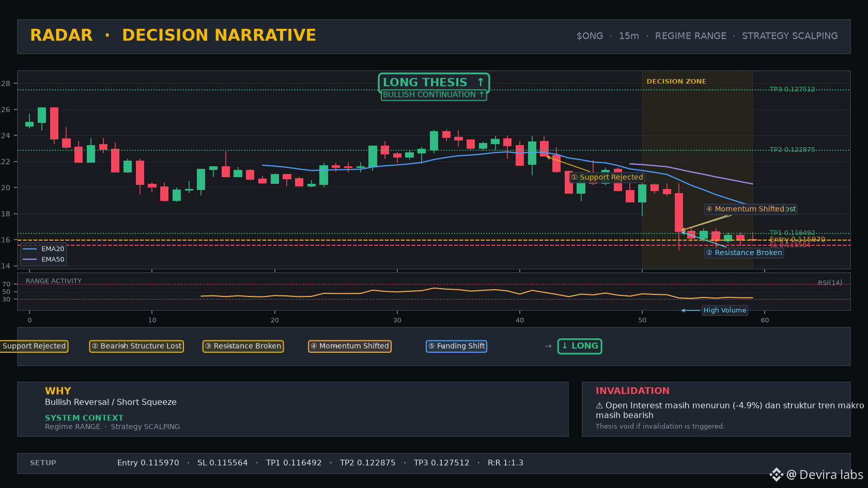
Task: Click the warning triangle icon in Invalidation
Action: click(599, 405)
